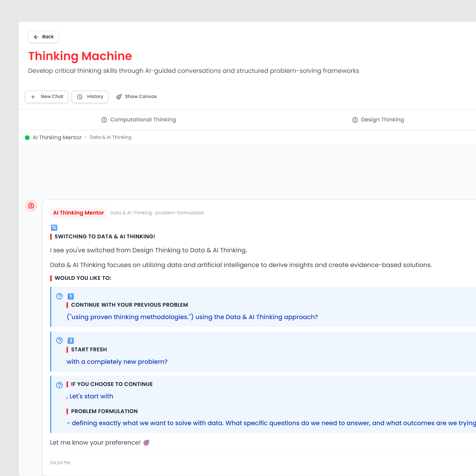Click the green online status dot
This screenshot has width=476, height=476.
(x=27, y=138)
